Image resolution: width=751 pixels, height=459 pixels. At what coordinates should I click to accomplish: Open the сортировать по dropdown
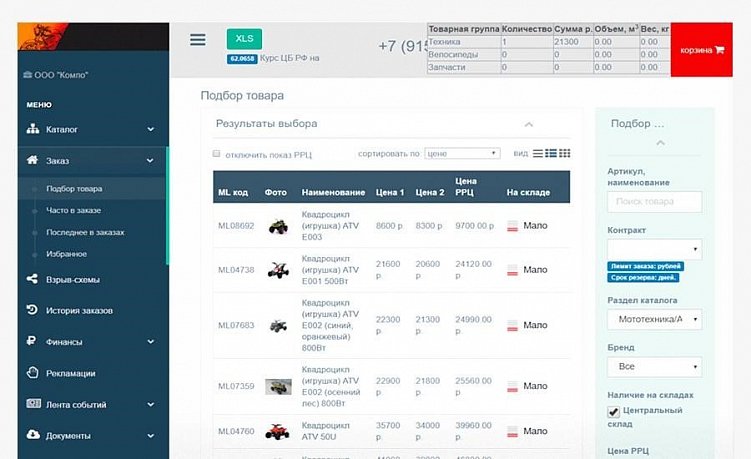pyautogui.click(x=462, y=153)
